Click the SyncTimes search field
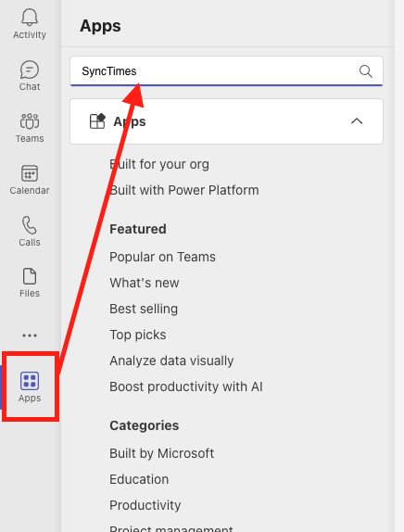404x532 pixels. tap(226, 71)
